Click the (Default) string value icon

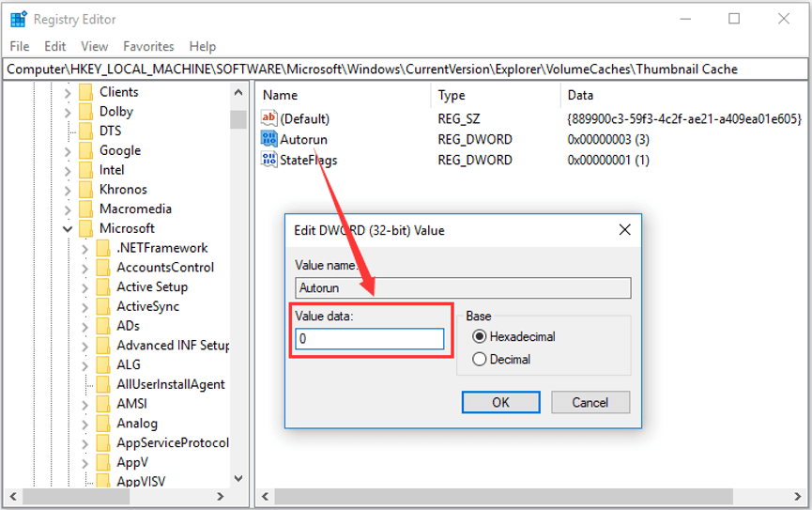269,118
